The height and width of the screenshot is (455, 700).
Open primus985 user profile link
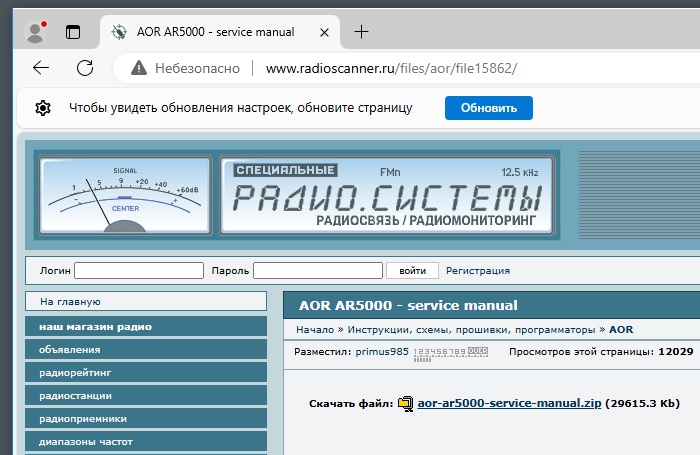point(382,351)
